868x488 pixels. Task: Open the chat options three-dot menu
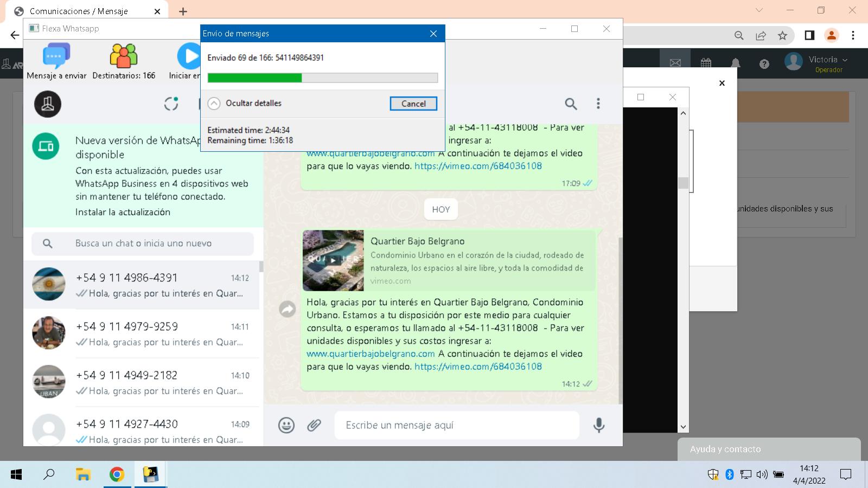pos(598,104)
